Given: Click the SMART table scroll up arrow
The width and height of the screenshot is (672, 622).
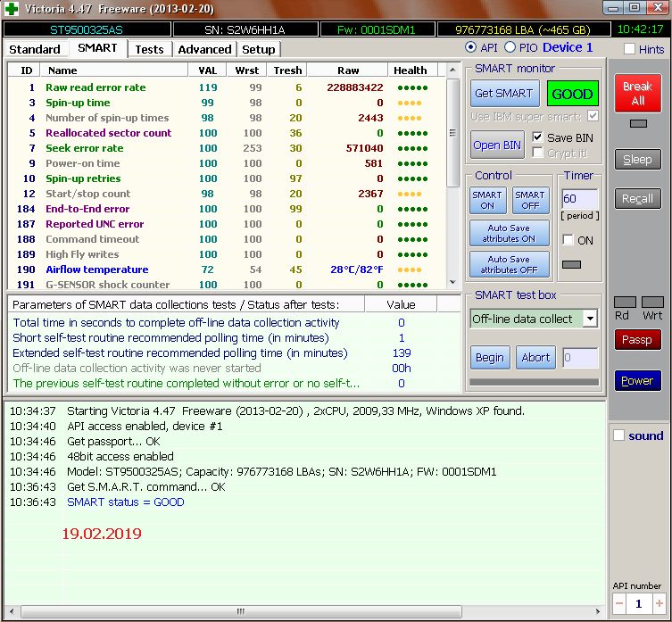Looking at the screenshot, I should point(452,70).
